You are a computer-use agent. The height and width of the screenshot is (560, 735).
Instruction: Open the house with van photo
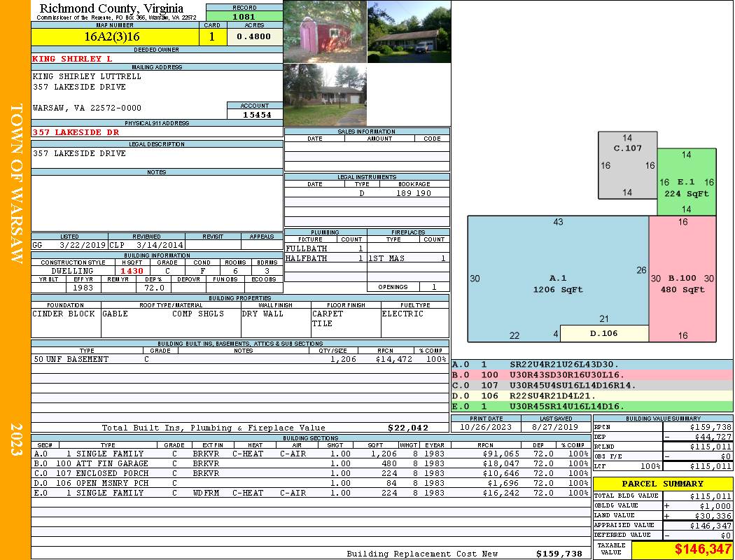(x=409, y=32)
